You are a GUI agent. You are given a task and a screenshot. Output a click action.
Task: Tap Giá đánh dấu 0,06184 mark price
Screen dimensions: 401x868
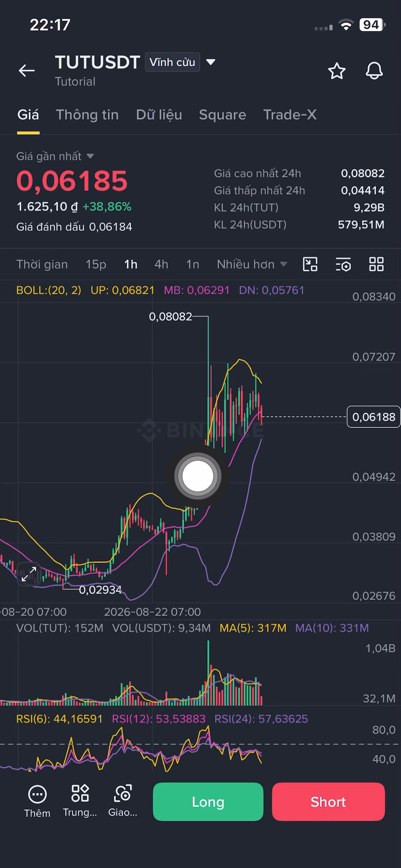click(74, 227)
